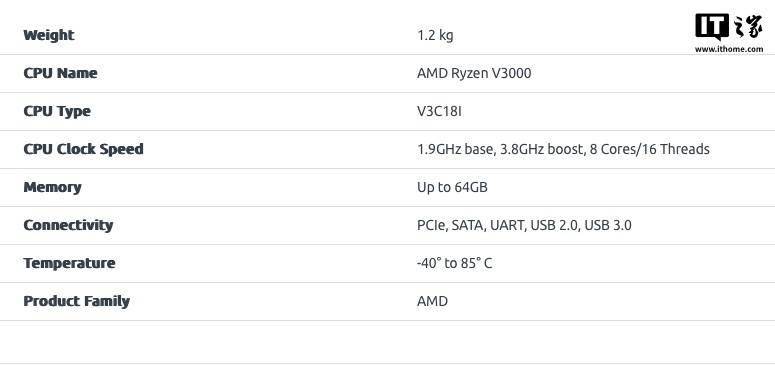Click the Chinese characters in the logo
The width and height of the screenshot is (775, 365).
point(748,27)
